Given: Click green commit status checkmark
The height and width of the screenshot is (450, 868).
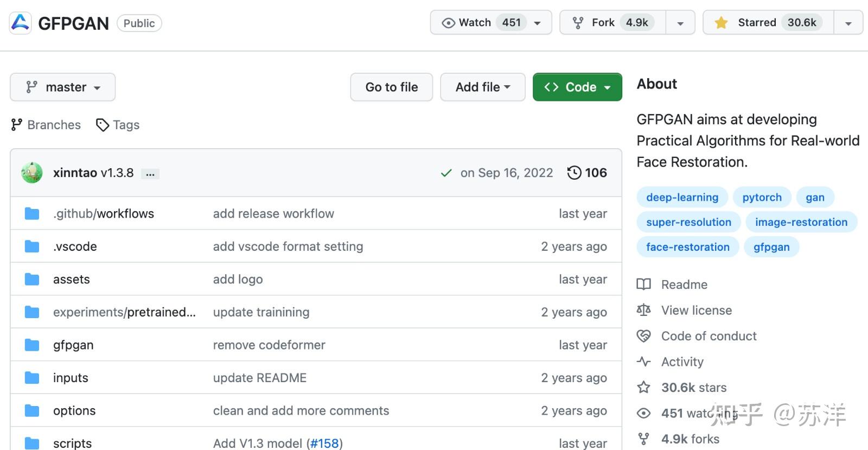Looking at the screenshot, I should [x=446, y=173].
